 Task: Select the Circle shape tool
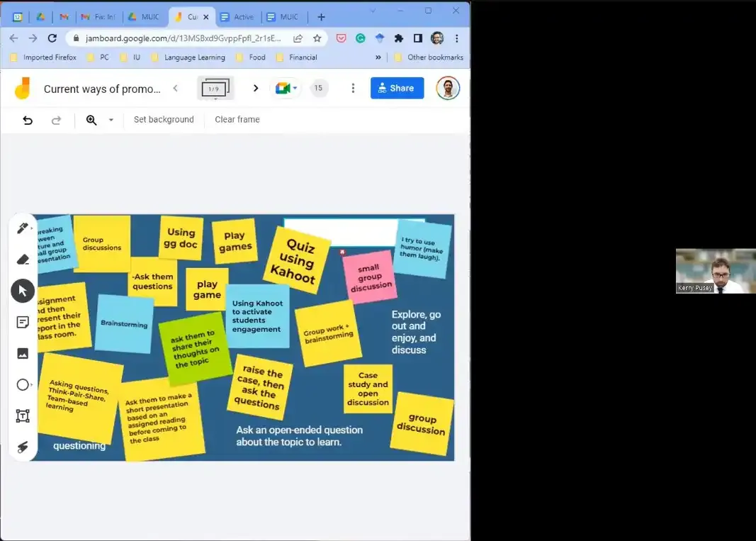tap(23, 384)
